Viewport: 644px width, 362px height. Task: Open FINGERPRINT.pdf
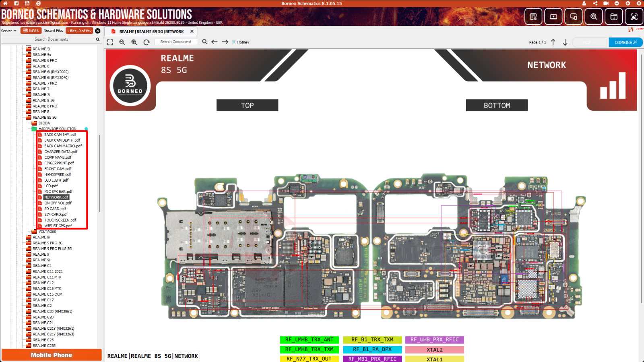[x=59, y=163]
